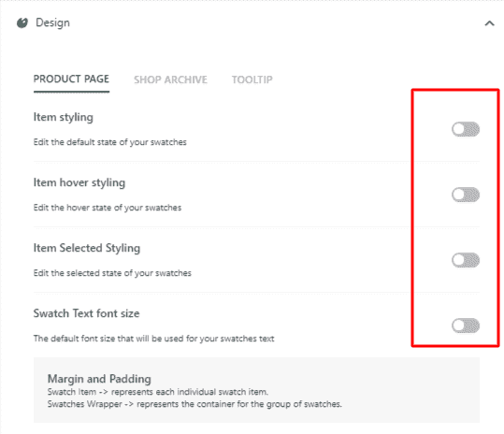Click the default font size description text
This screenshot has height=434, width=504.
[153, 339]
